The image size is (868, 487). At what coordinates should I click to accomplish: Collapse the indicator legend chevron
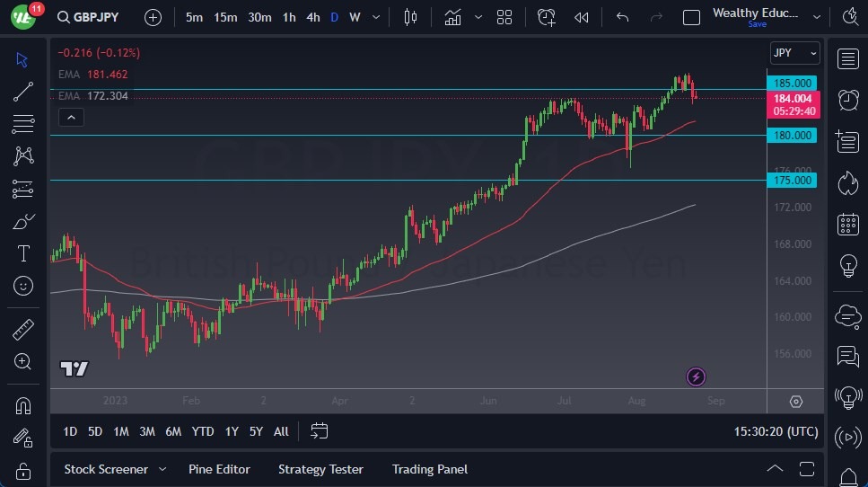70,117
